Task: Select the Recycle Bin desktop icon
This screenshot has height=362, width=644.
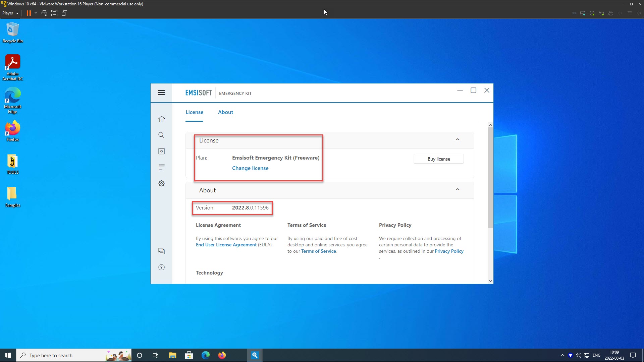Action: pyautogui.click(x=13, y=33)
